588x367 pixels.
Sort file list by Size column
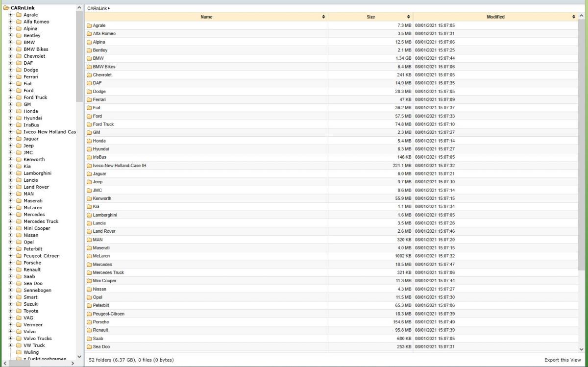tap(370, 17)
